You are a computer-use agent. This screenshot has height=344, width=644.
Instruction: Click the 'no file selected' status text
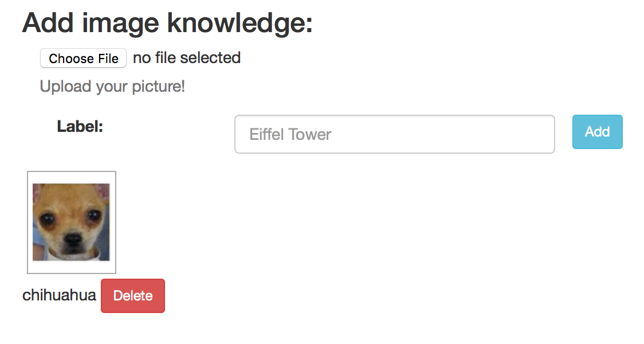[x=187, y=58]
